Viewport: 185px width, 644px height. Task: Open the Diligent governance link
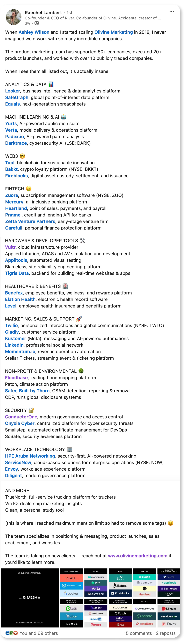tap(13, 475)
